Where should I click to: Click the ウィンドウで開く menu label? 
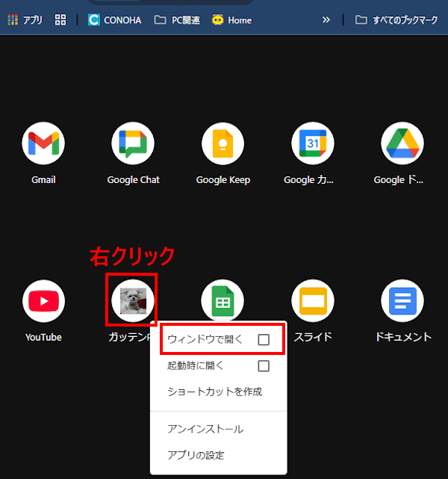tap(205, 339)
